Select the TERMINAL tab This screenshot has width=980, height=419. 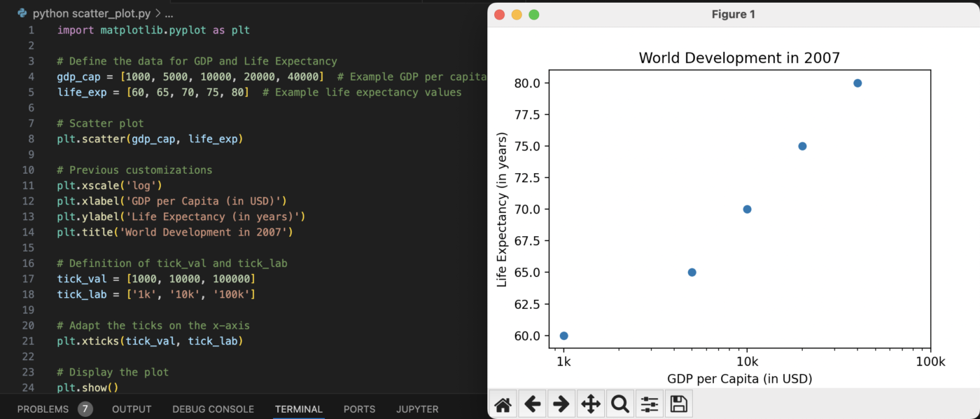click(298, 409)
